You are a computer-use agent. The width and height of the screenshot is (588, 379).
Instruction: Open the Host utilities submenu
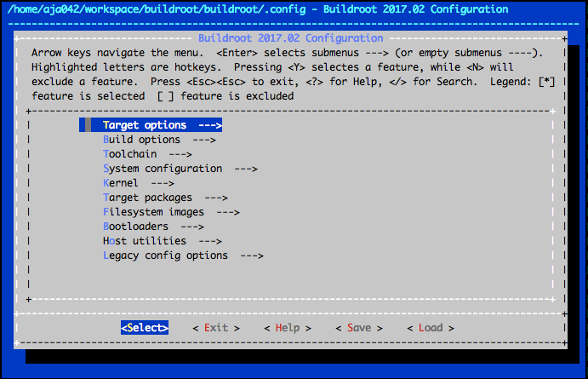click(x=163, y=241)
